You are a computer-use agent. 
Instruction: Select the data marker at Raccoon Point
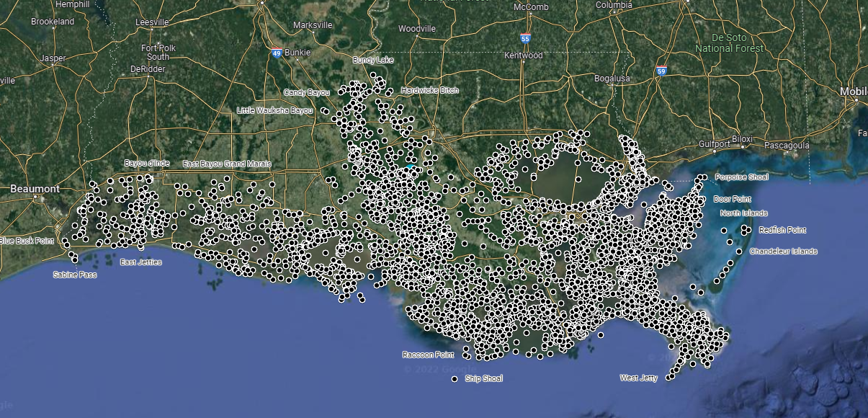tap(467, 352)
